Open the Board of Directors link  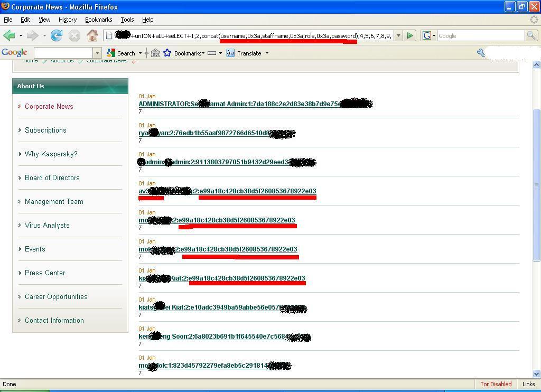(52, 178)
